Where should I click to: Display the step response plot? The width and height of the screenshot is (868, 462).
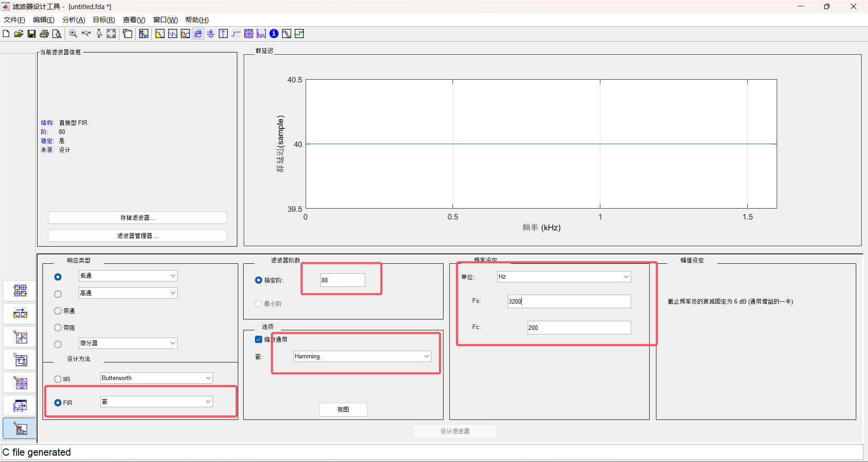(x=236, y=33)
